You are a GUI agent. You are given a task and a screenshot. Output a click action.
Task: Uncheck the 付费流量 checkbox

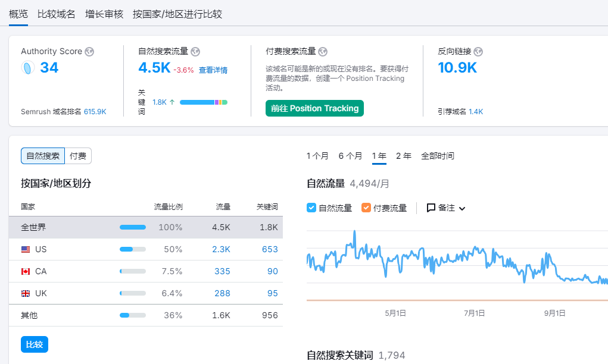366,208
